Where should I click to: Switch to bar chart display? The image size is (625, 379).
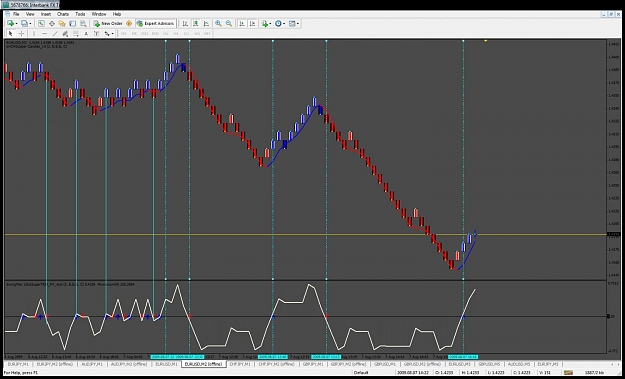(185, 24)
